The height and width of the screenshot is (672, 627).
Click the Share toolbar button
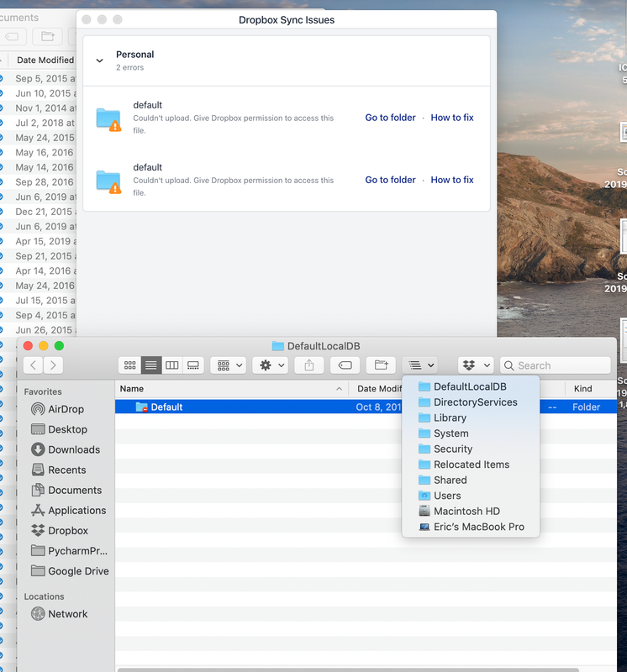[x=309, y=365]
